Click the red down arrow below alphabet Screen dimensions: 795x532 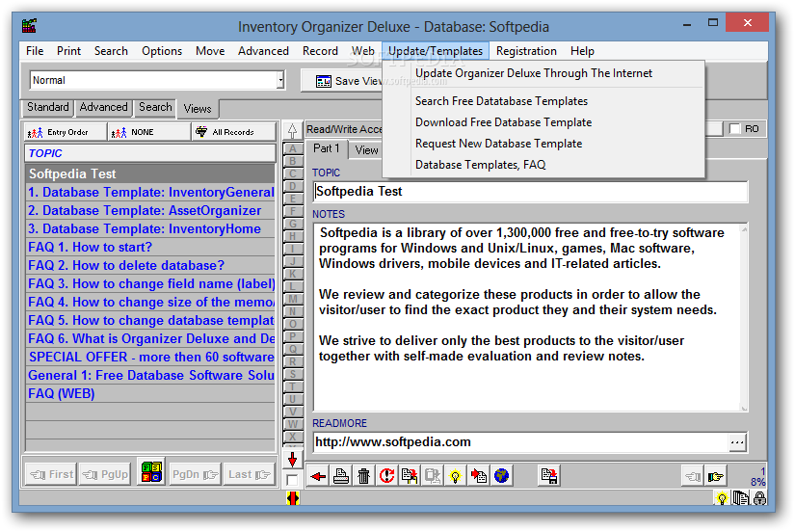coord(293,460)
